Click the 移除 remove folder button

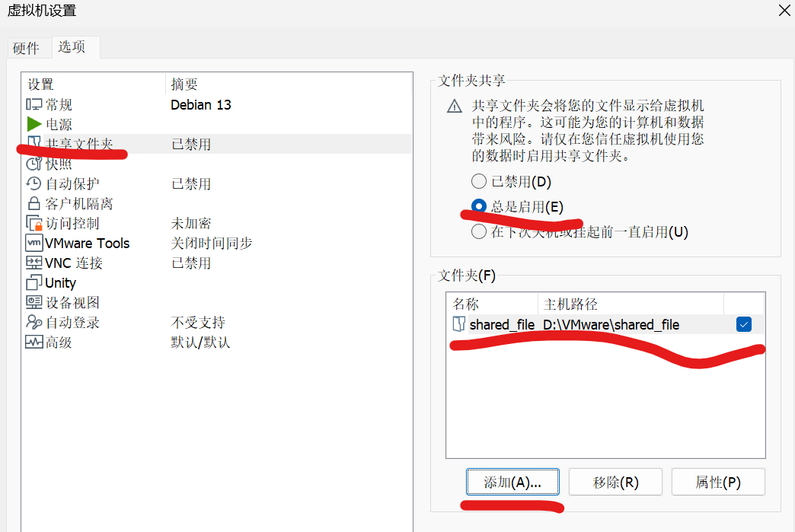(615, 481)
